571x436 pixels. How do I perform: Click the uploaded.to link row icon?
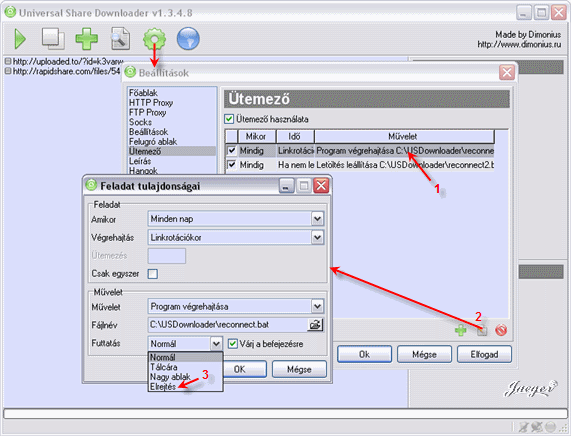point(8,62)
